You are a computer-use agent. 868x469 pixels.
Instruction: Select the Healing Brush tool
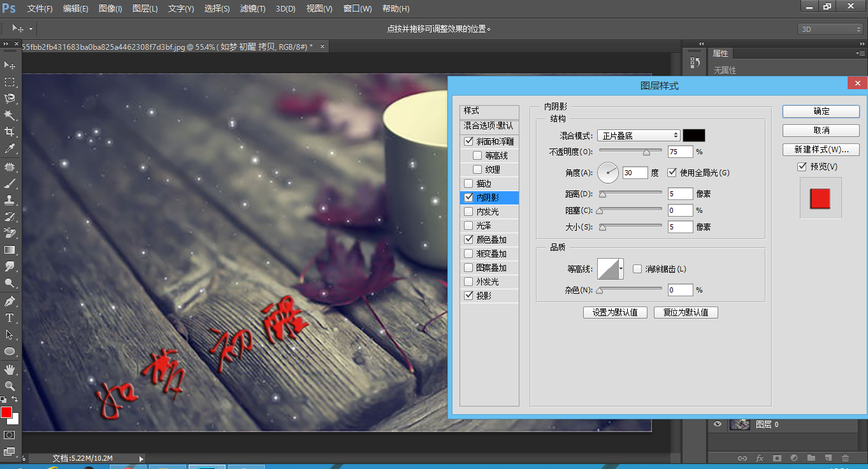coord(10,167)
